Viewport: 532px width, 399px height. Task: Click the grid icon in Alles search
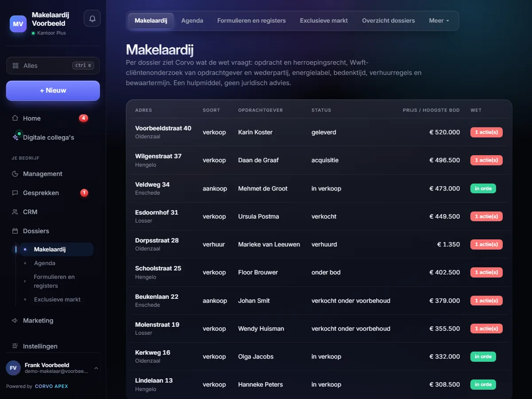point(16,66)
